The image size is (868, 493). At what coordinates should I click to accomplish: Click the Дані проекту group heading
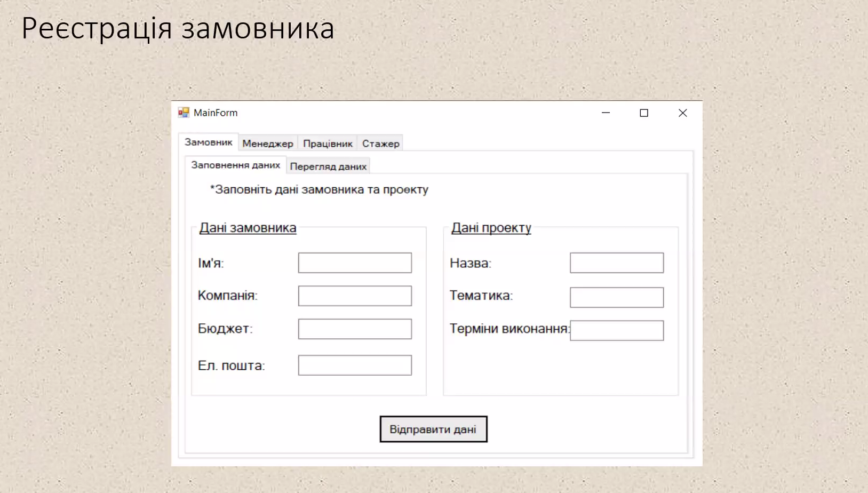point(491,228)
